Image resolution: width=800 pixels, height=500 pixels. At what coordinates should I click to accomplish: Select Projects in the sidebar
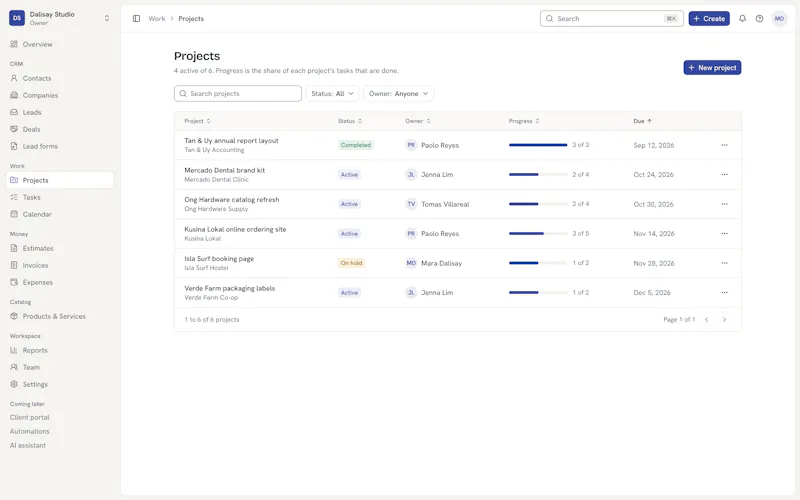click(60, 180)
